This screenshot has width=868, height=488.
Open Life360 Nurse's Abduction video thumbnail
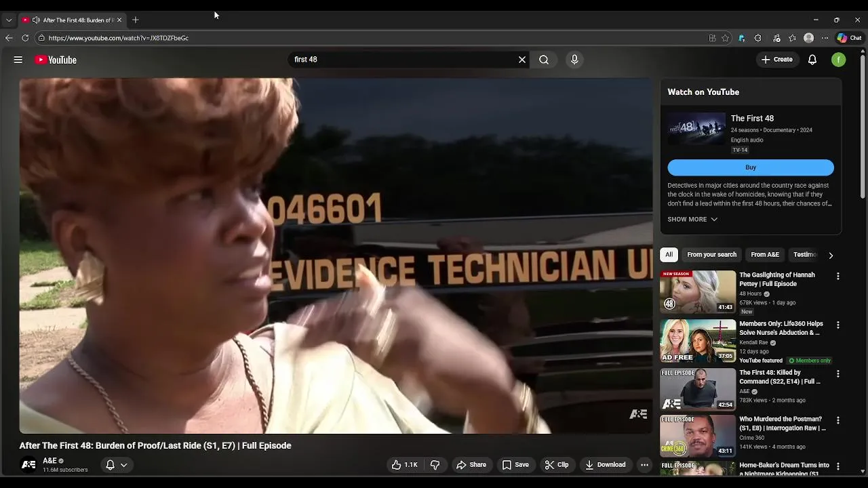tap(698, 341)
